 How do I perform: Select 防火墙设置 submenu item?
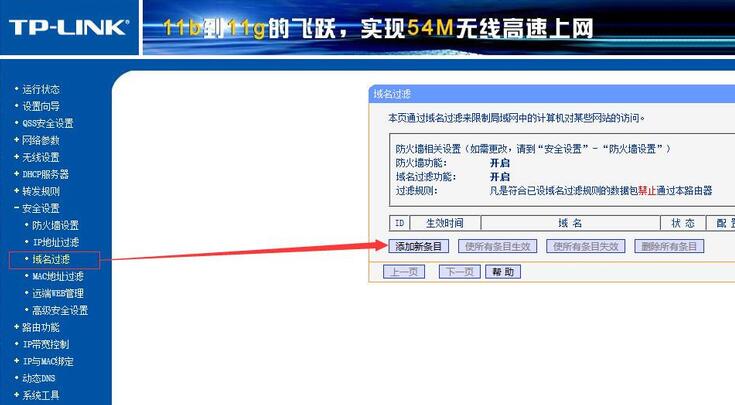(55, 225)
